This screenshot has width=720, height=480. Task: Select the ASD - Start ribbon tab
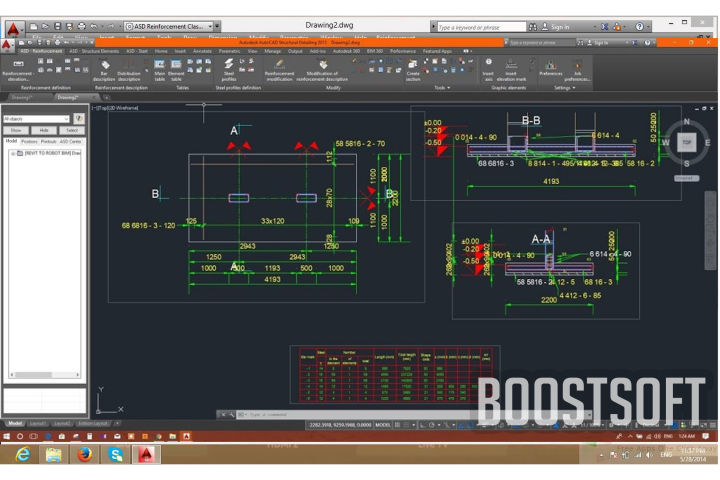pyautogui.click(x=137, y=51)
